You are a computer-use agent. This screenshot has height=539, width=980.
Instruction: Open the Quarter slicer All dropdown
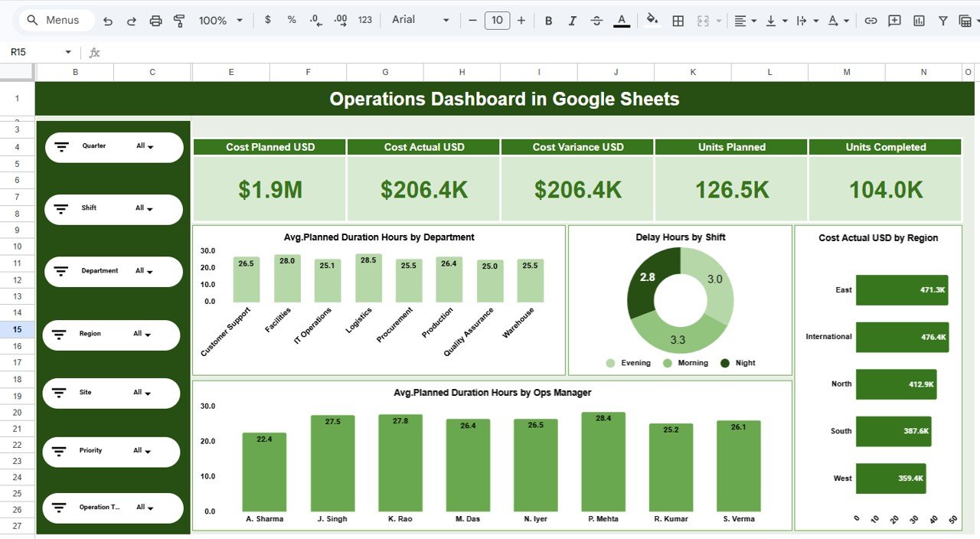tap(145, 146)
